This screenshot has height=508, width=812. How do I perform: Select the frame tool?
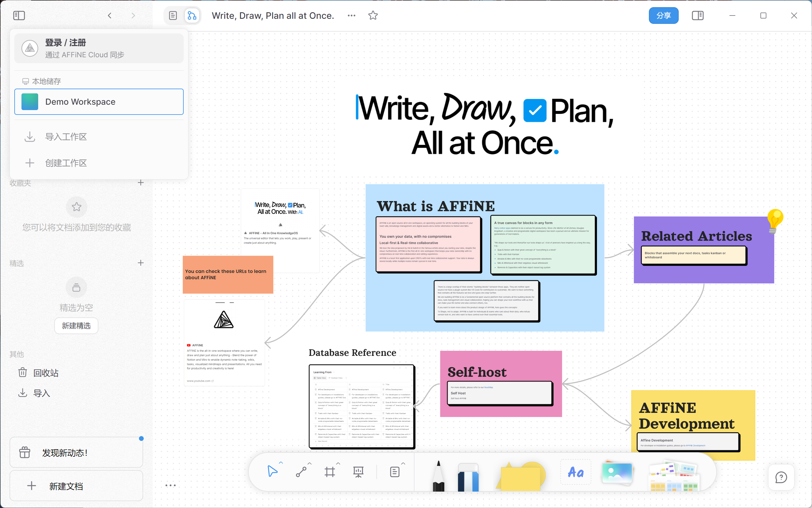[330, 472]
